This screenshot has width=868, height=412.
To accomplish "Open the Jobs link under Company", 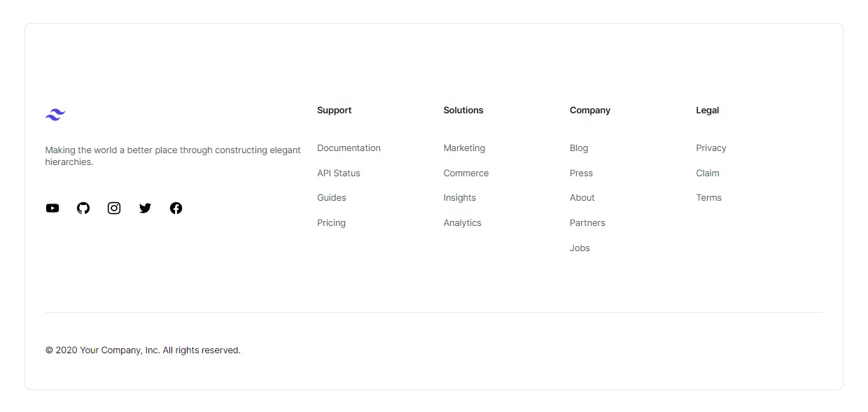I will (580, 248).
